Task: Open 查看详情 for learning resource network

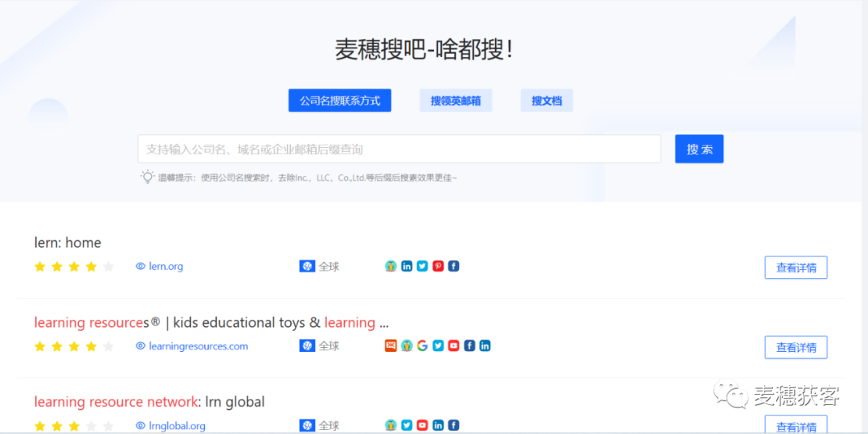Action: [796, 424]
